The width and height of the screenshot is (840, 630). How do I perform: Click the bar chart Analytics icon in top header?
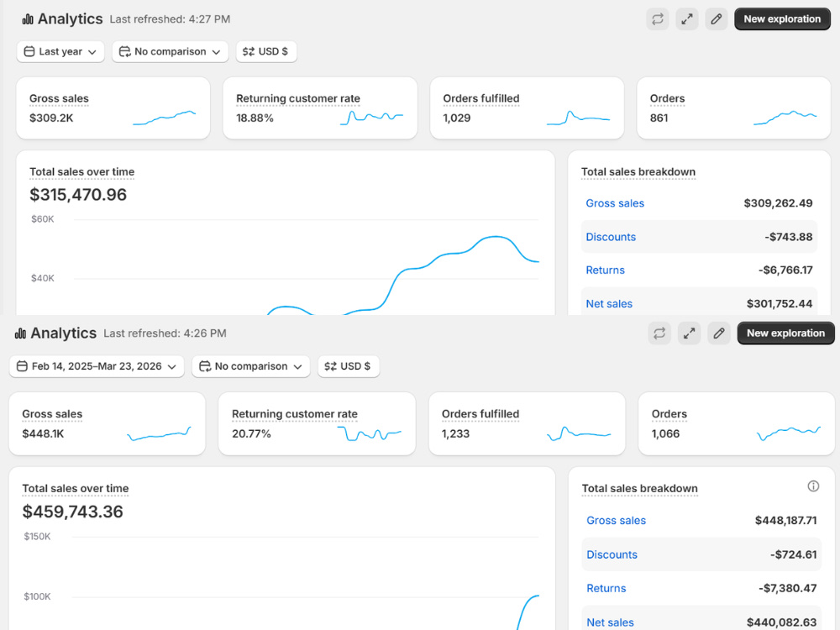(x=28, y=19)
